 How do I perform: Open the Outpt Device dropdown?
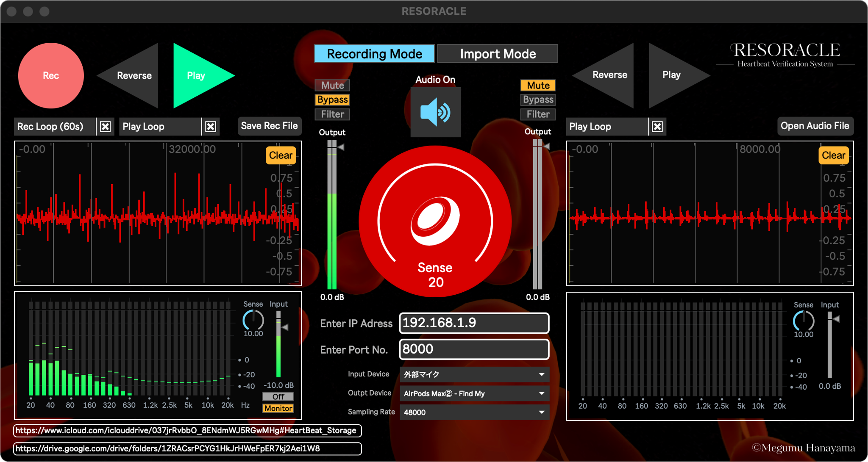(474, 393)
